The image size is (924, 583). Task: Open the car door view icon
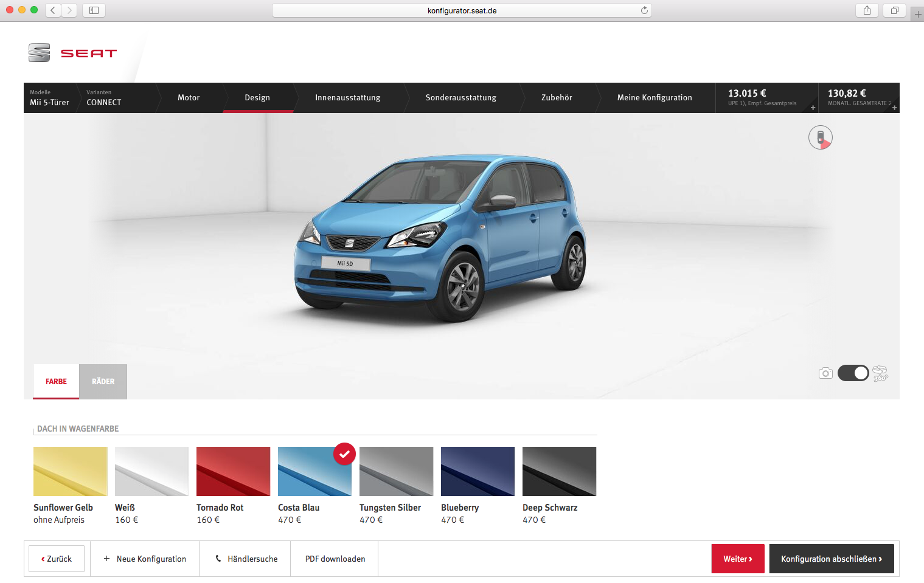tap(820, 137)
